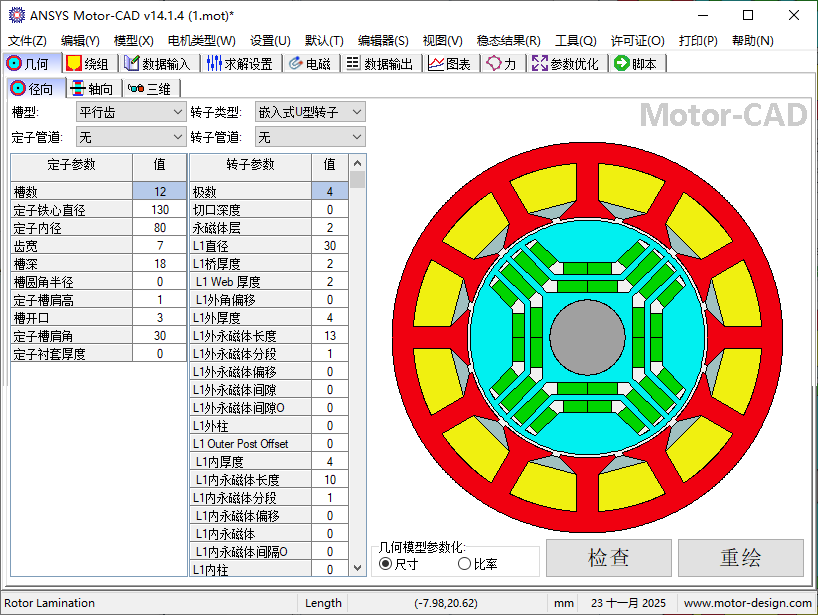Edit the 槽开口 slot opening value 3

point(160,317)
